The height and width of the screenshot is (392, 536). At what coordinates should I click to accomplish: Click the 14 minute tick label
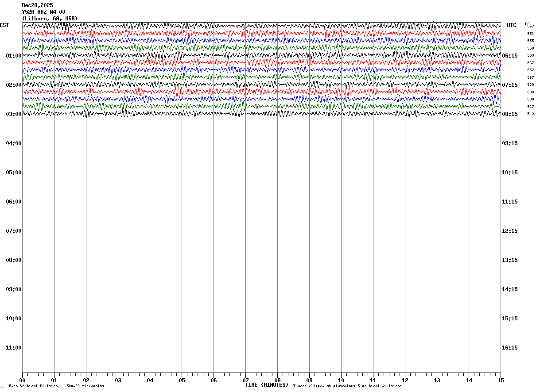469,380
